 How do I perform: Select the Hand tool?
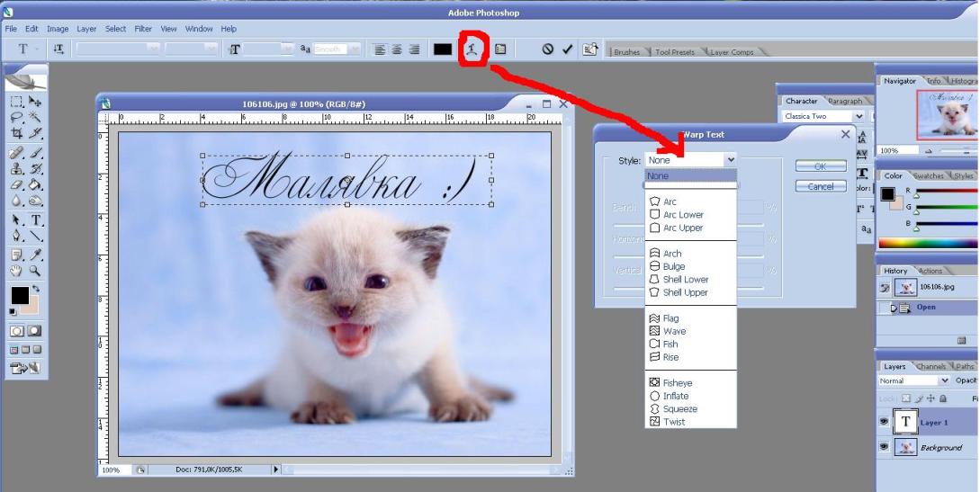pos(17,271)
